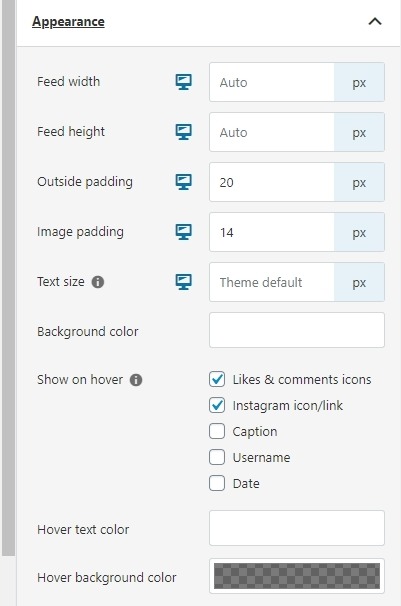Click the info icon beside Text size

pyautogui.click(x=98, y=282)
